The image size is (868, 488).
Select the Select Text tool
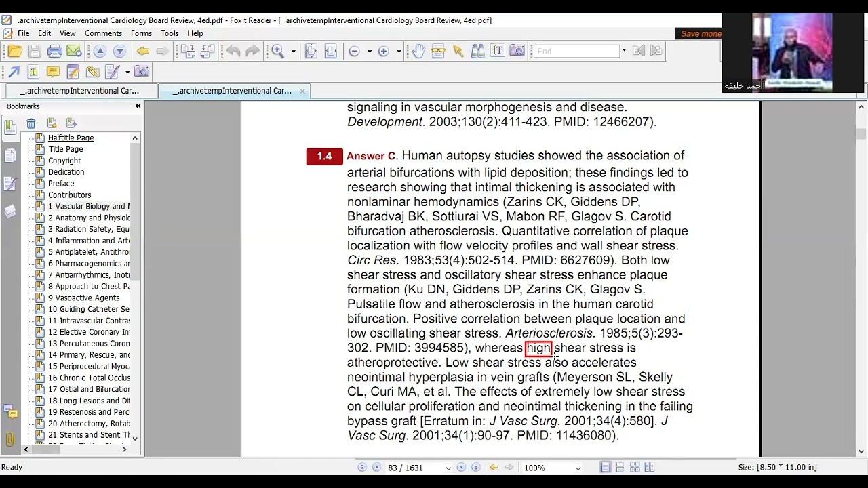click(x=497, y=52)
